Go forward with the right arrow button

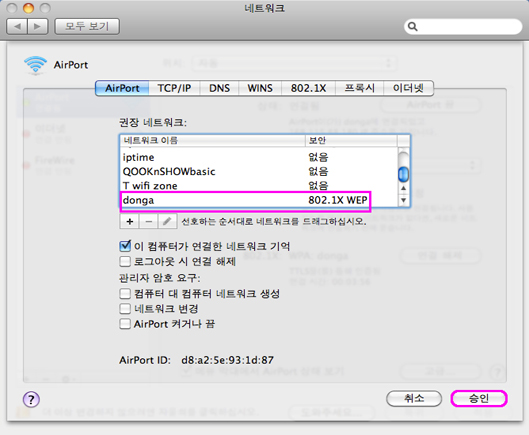38,26
